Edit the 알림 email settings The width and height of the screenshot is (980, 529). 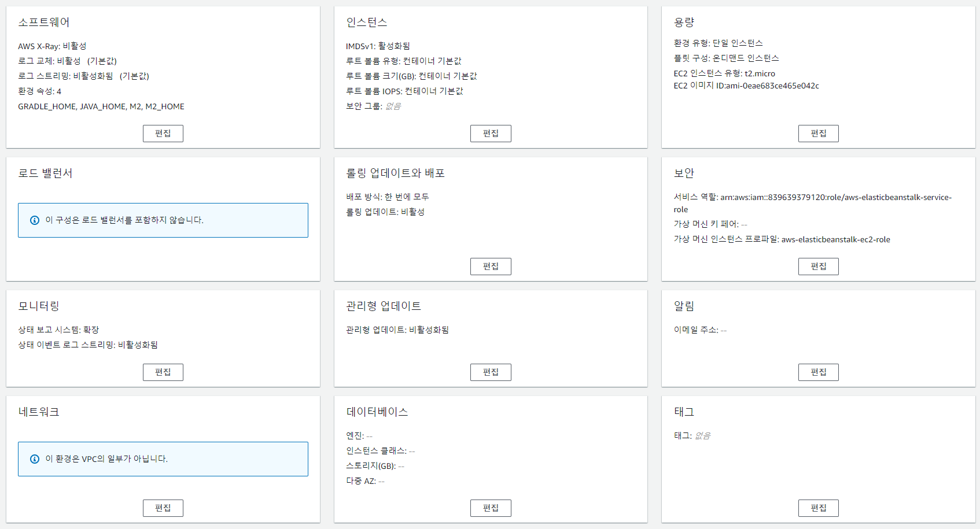click(x=818, y=372)
